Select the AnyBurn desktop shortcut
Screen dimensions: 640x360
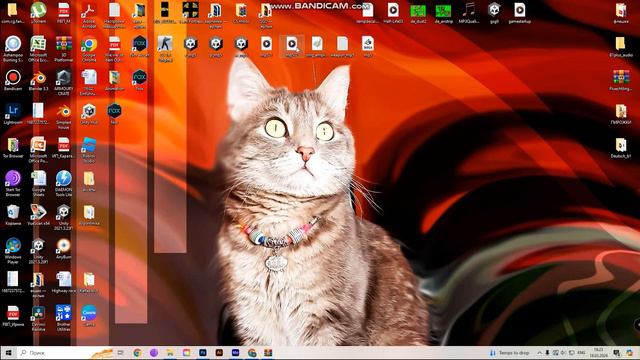64,249
